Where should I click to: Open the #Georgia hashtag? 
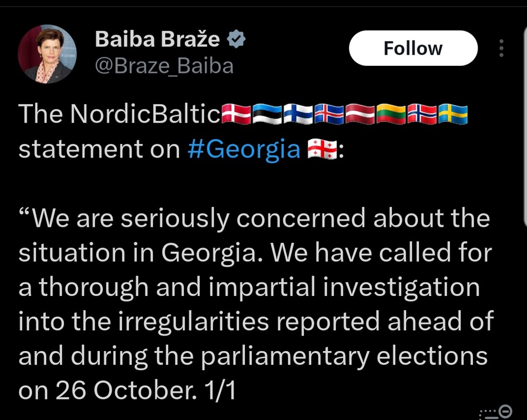click(x=244, y=149)
